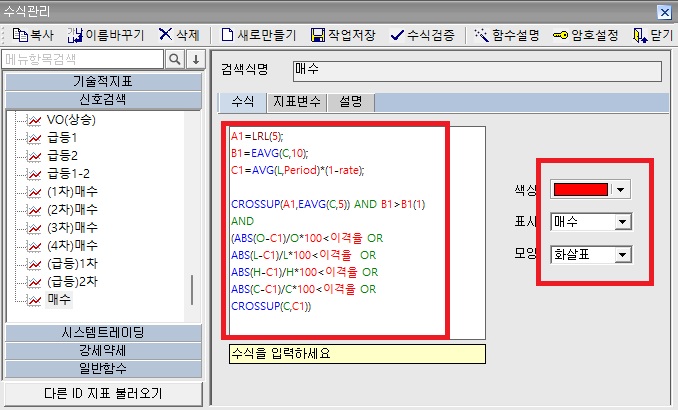
Task: Click the red 색상 color swatch
Action: tap(581, 189)
